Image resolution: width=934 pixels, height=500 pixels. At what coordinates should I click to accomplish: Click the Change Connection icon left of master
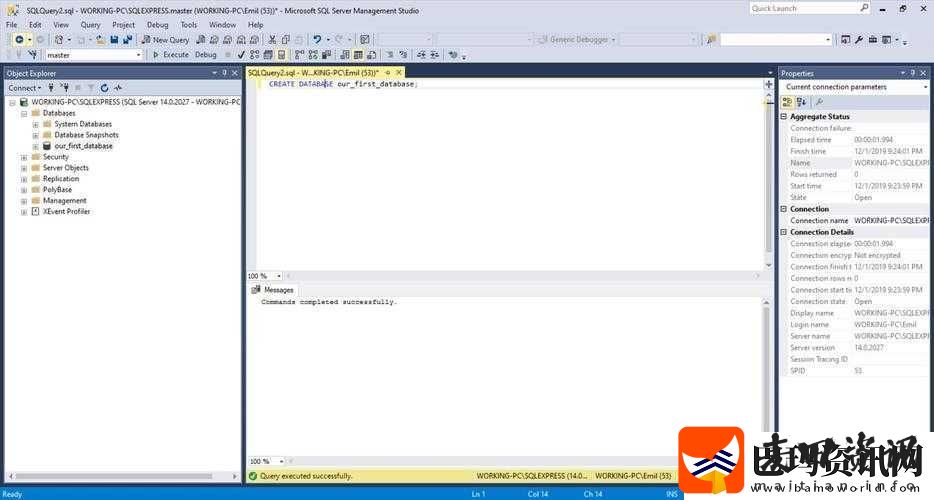[33, 55]
